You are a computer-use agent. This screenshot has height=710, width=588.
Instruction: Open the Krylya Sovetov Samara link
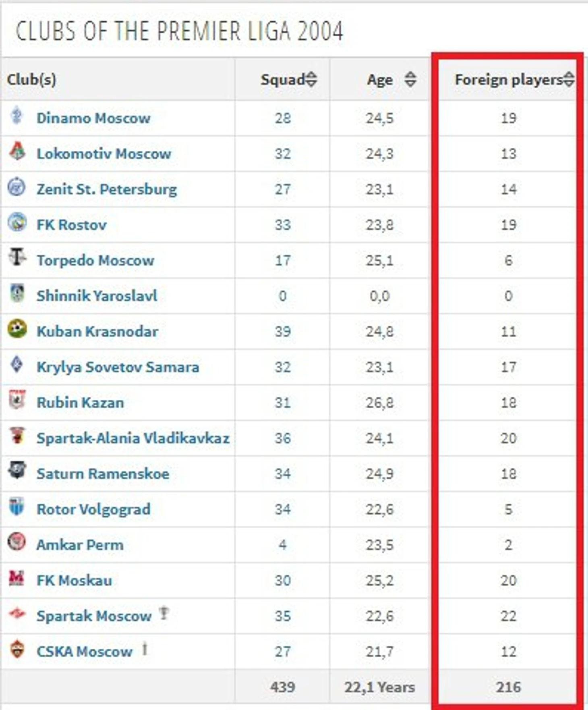pyautogui.click(x=118, y=367)
